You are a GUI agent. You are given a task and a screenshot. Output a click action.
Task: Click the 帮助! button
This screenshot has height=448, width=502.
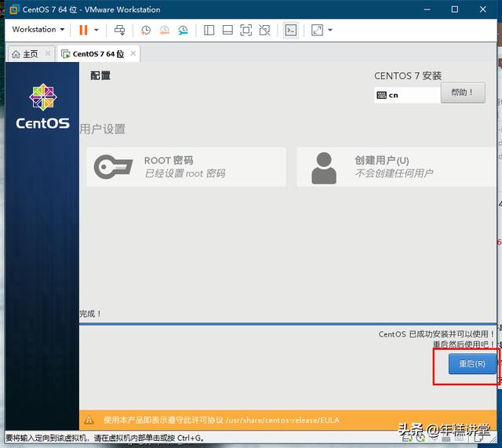coord(463,93)
